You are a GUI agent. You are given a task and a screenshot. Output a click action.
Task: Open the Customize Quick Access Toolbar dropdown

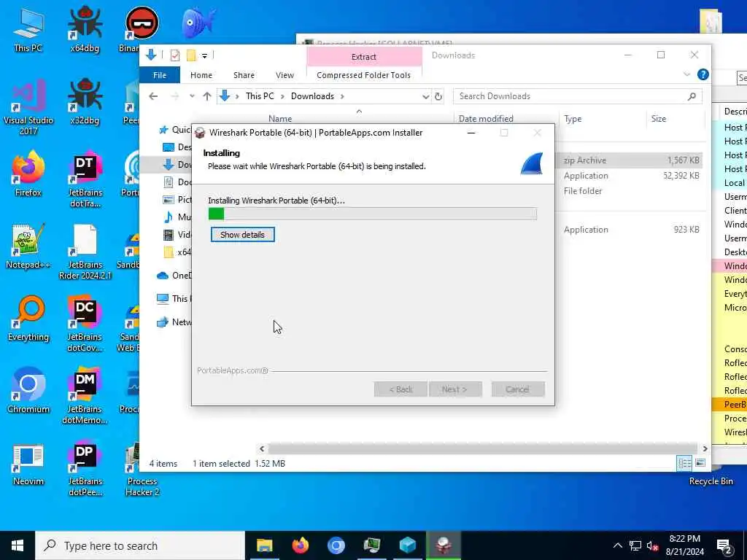pyautogui.click(x=204, y=55)
